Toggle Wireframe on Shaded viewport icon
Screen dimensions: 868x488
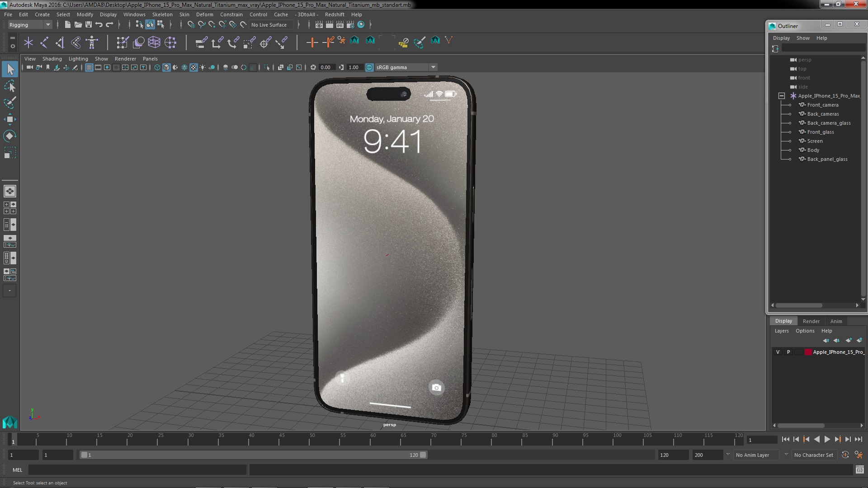point(184,67)
